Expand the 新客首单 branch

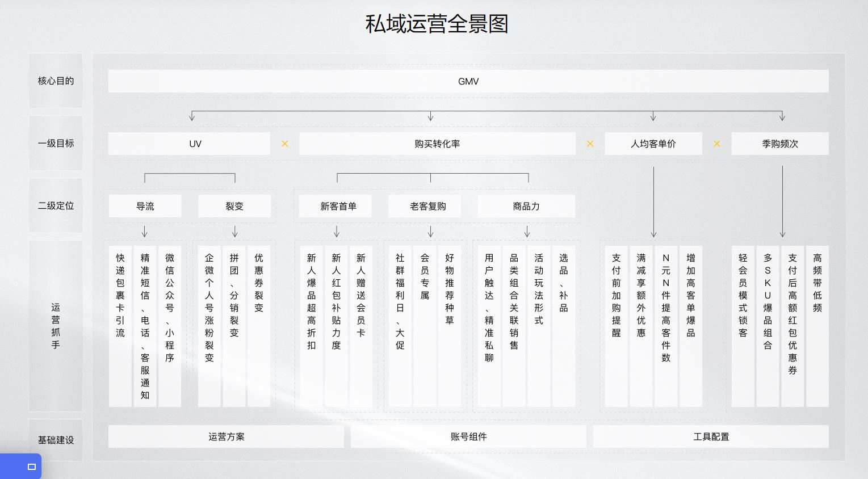336,206
